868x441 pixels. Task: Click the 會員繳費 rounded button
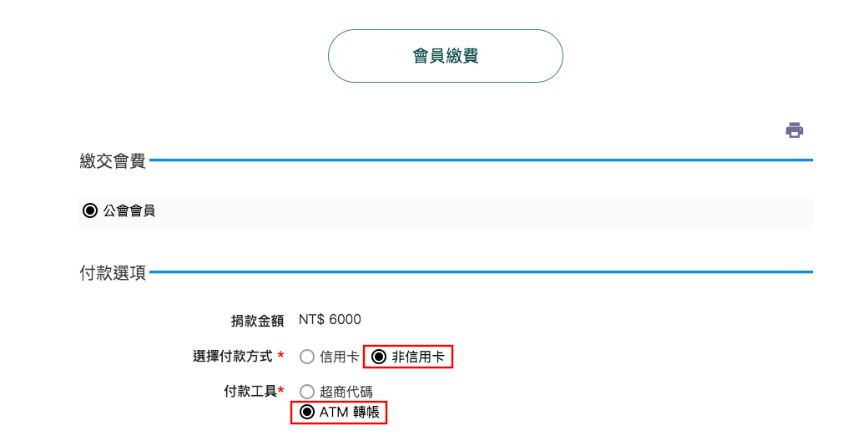(446, 56)
